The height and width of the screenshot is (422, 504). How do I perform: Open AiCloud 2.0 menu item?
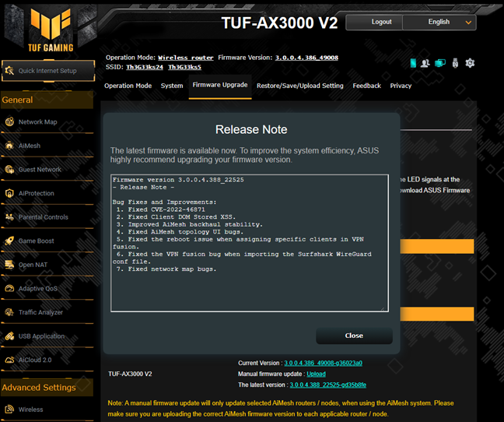47,360
